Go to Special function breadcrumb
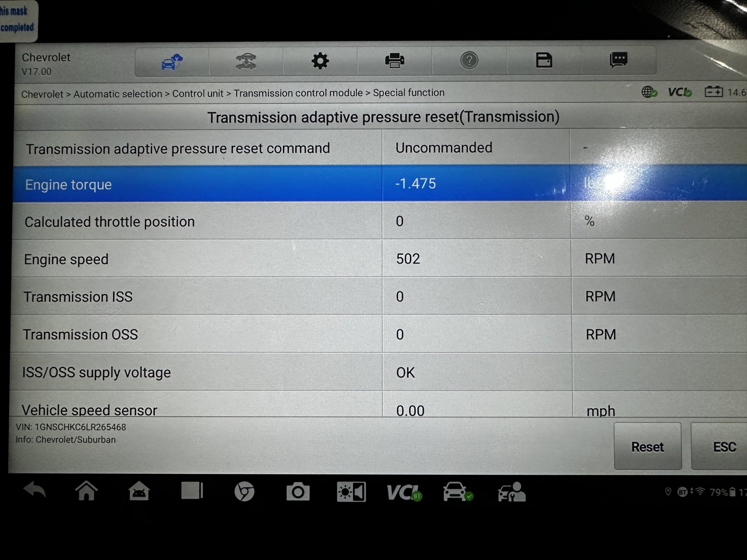Screen dimensions: 747x560 [x=409, y=92]
